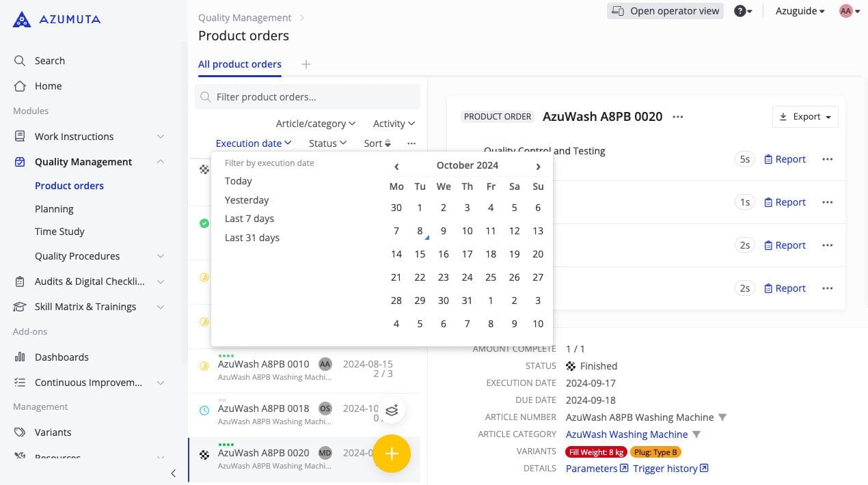
Task: Open the help question mark icon
Action: pos(740,11)
